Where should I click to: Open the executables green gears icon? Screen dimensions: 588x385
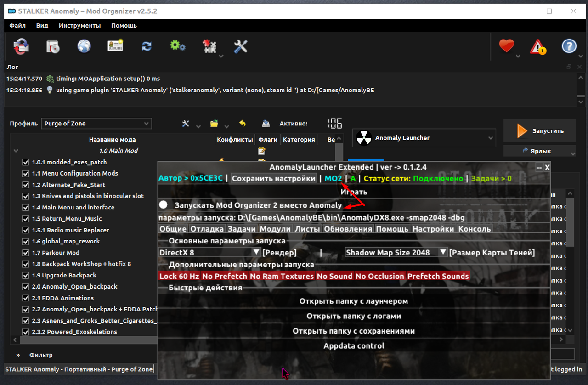pyautogui.click(x=178, y=45)
